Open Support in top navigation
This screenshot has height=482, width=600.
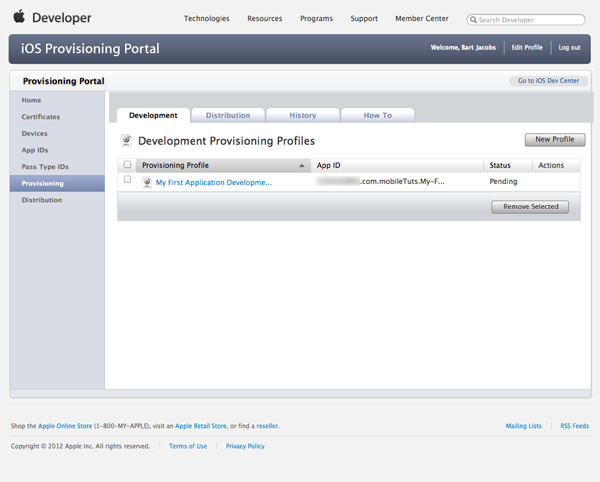click(x=364, y=18)
